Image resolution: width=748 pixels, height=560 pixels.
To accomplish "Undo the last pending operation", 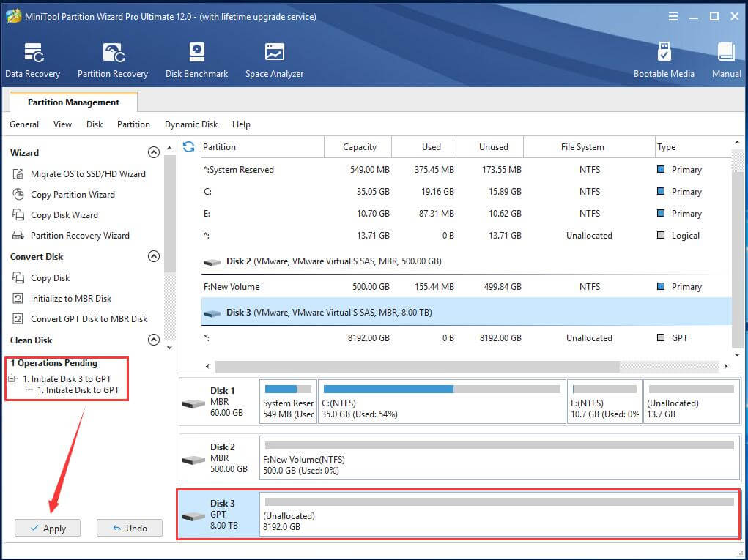I will click(x=130, y=528).
